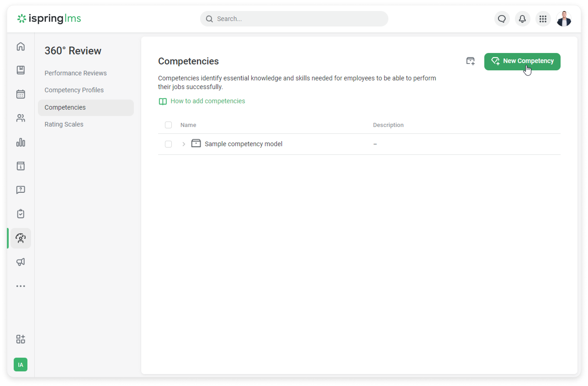
Task: Open the chat messages bubble icon
Action: [502, 19]
